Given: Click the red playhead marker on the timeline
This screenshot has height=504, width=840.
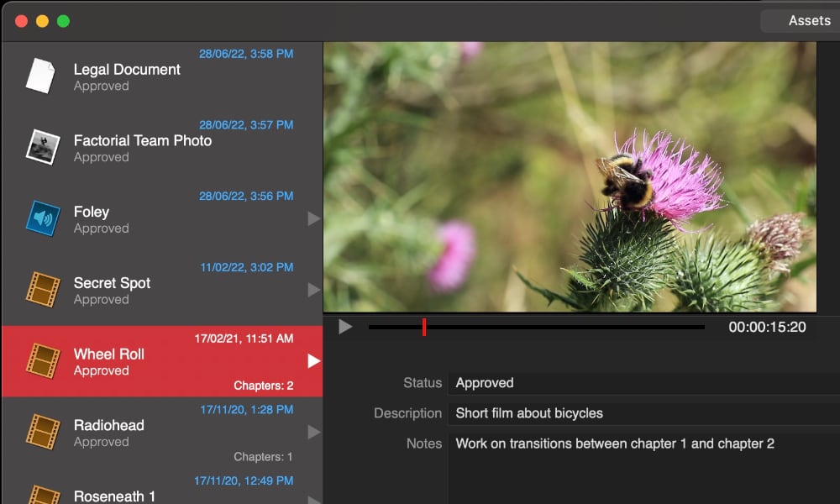Looking at the screenshot, I should (x=423, y=327).
